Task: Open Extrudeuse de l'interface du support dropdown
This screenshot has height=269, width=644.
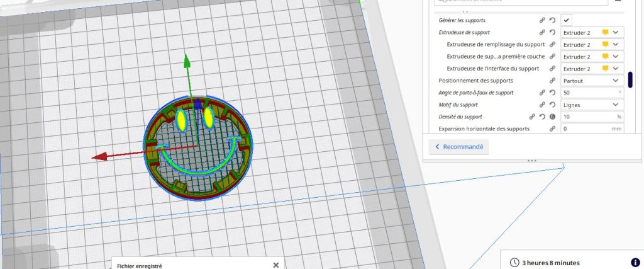Action: tap(591, 69)
